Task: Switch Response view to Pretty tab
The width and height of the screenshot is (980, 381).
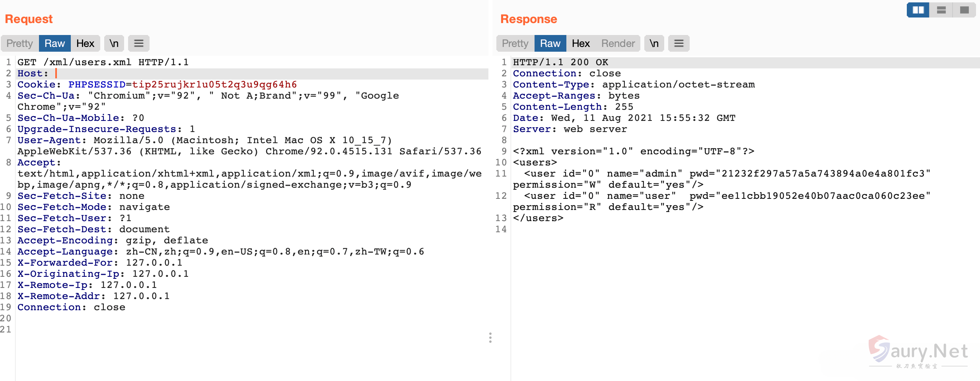Action: 515,43
